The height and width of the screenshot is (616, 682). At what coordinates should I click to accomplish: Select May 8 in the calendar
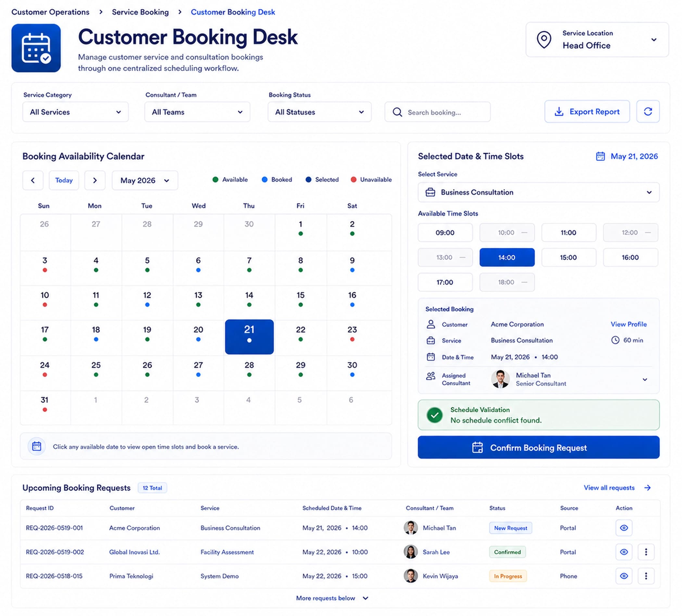tap(301, 268)
